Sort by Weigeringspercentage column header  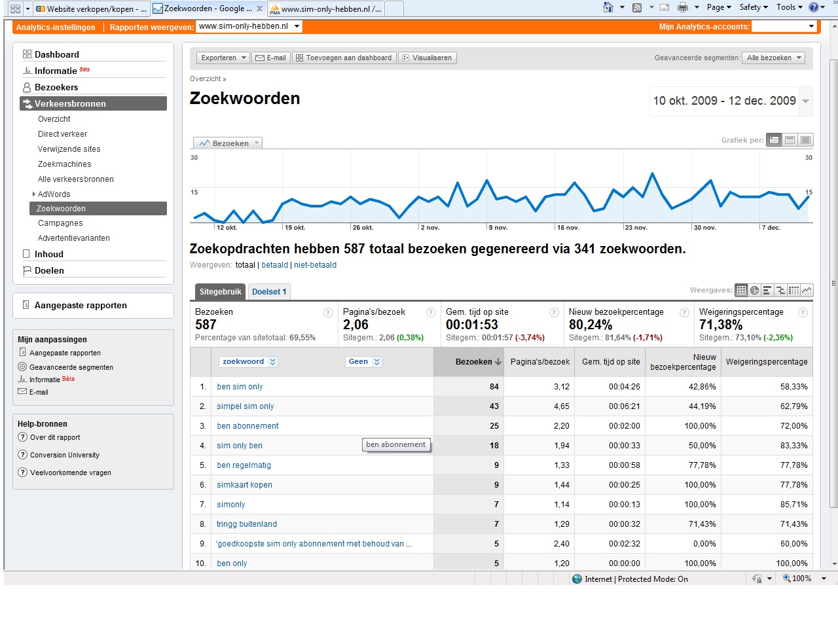767,362
